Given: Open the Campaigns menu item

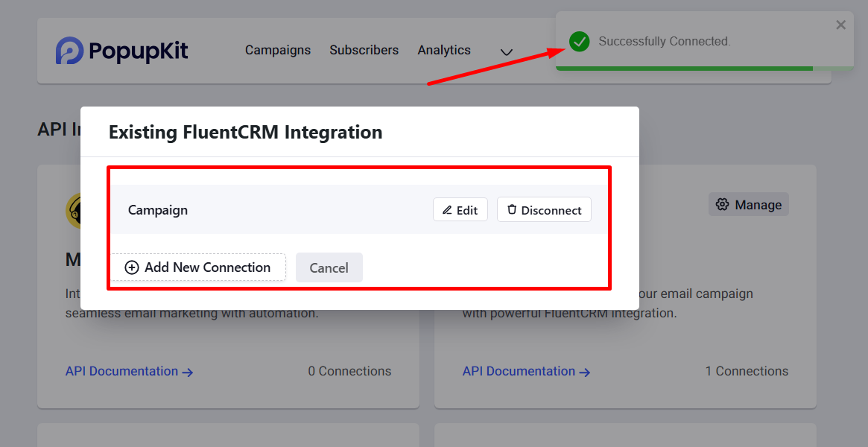Looking at the screenshot, I should [x=278, y=51].
